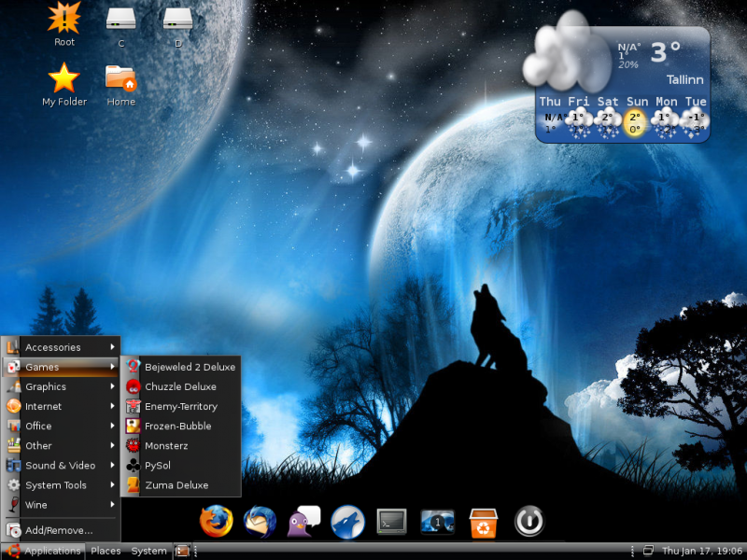The width and height of the screenshot is (747, 560).
Task: Expand the Graphics submenu
Action: pyautogui.click(x=61, y=386)
